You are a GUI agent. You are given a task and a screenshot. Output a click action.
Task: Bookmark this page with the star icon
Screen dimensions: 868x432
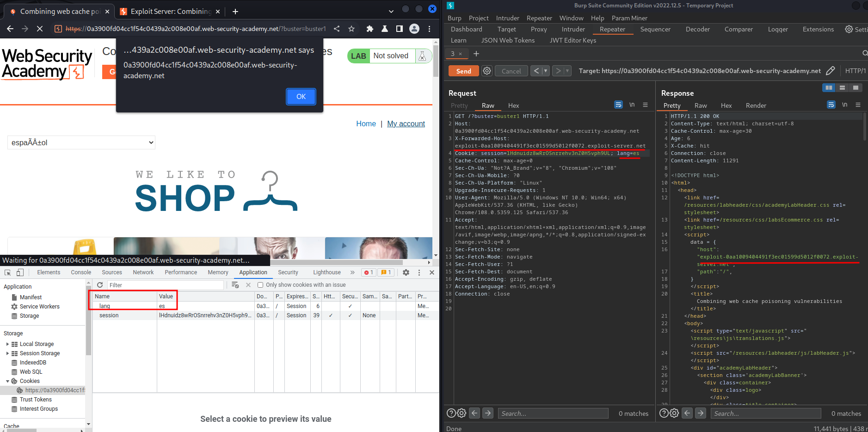(351, 29)
